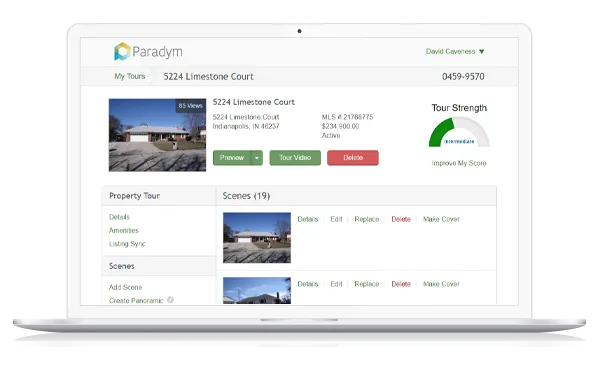This screenshot has height=367, width=600.
Task: Open Details for the first scene
Action: 308,219
